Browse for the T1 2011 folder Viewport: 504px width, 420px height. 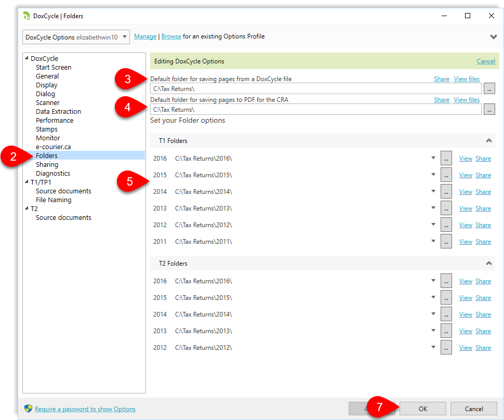point(446,242)
